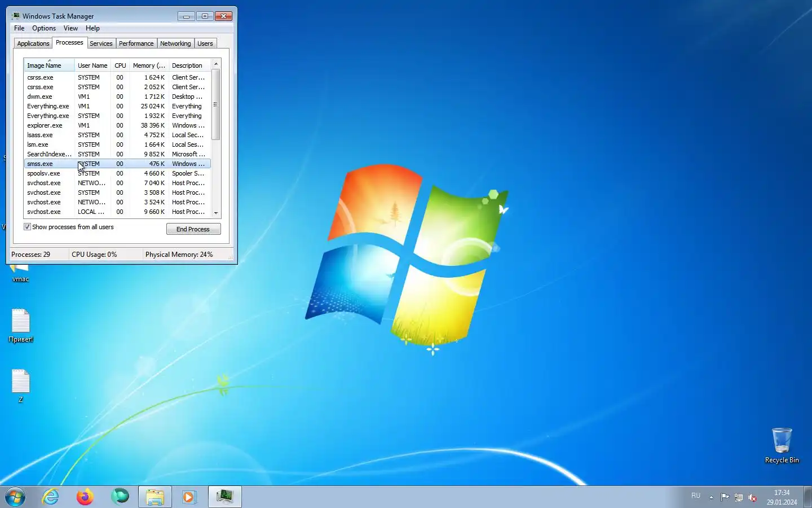Open Windows Explorer folder taskbar icon
The height and width of the screenshot is (508, 812).
pyautogui.click(x=155, y=497)
